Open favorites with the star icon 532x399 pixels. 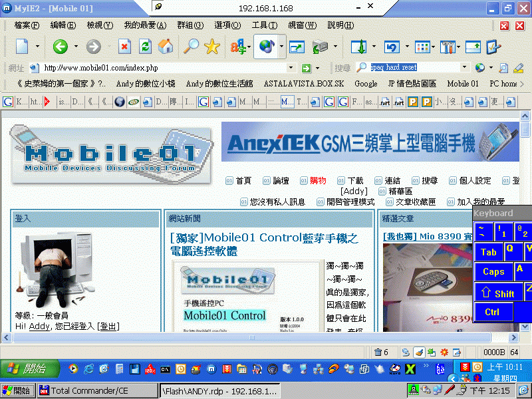click(x=212, y=47)
